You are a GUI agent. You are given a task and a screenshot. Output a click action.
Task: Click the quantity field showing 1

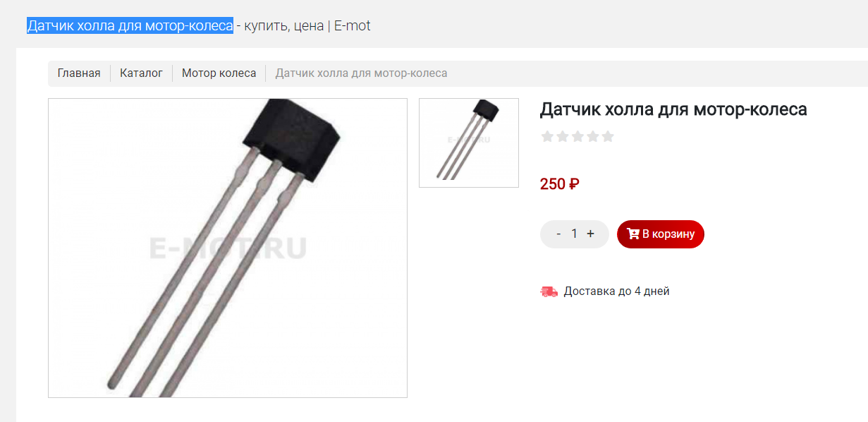point(575,234)
